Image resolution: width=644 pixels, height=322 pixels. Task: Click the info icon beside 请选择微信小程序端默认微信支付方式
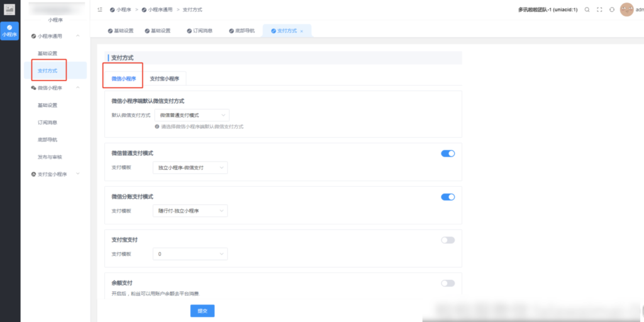click(x=157, y=126)
